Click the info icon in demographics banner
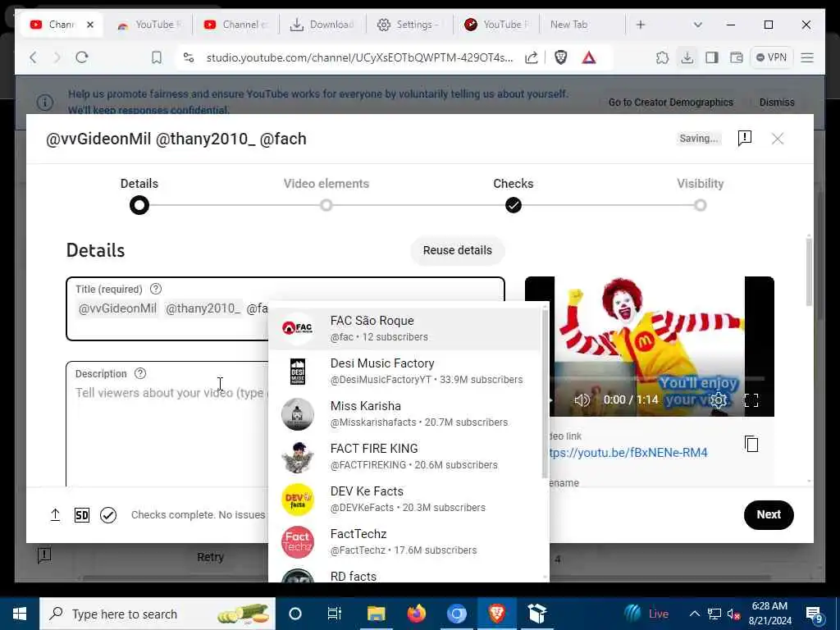840x630 pixels. (44, 102)
